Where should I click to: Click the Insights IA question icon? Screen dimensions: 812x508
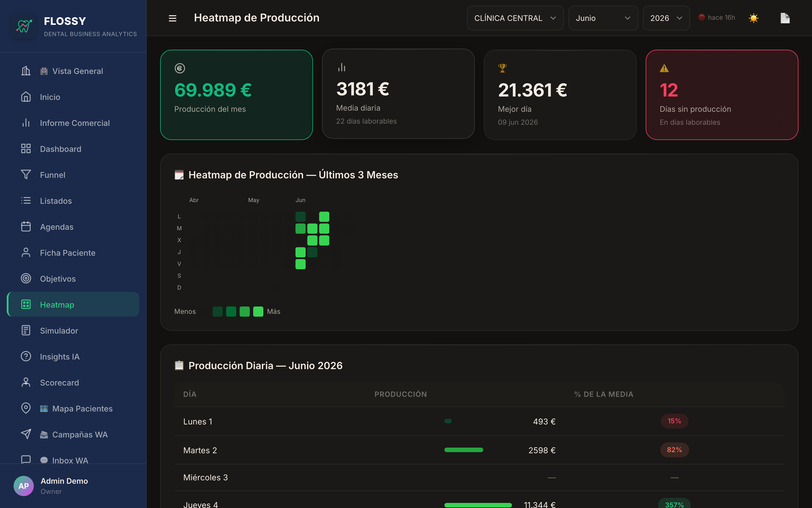click(26, 356)
